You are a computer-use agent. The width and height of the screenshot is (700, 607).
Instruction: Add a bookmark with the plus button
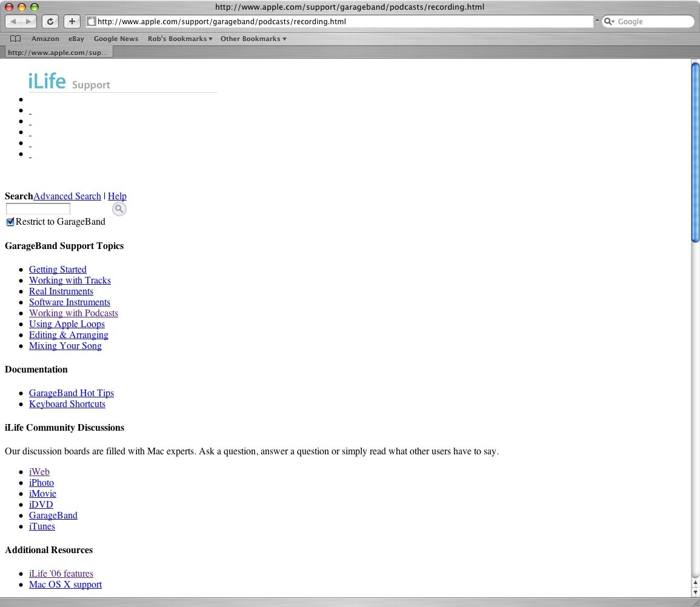tap(72, 21)
